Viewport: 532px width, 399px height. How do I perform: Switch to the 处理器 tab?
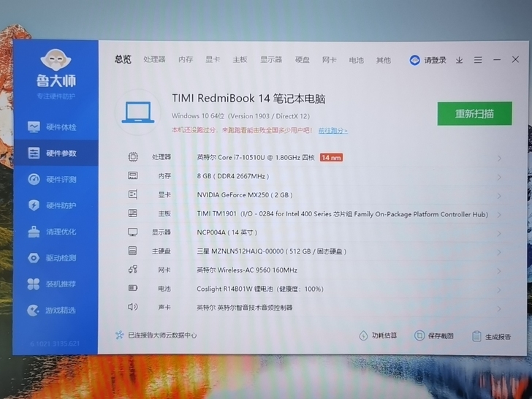[x=154, y=59]
